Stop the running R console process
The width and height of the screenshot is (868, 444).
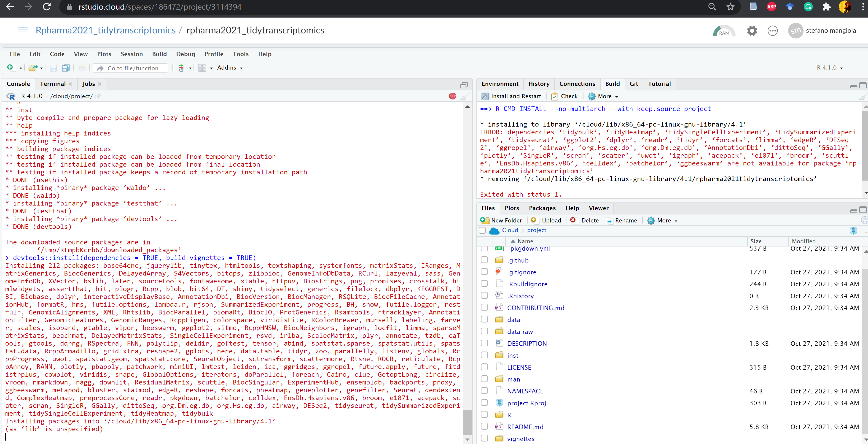(x=453, y=96)
